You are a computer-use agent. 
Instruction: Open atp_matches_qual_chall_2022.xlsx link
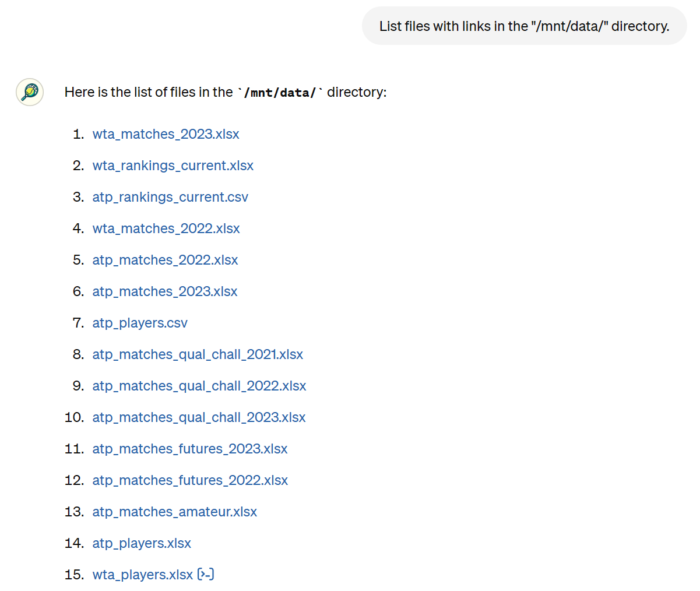199,386
